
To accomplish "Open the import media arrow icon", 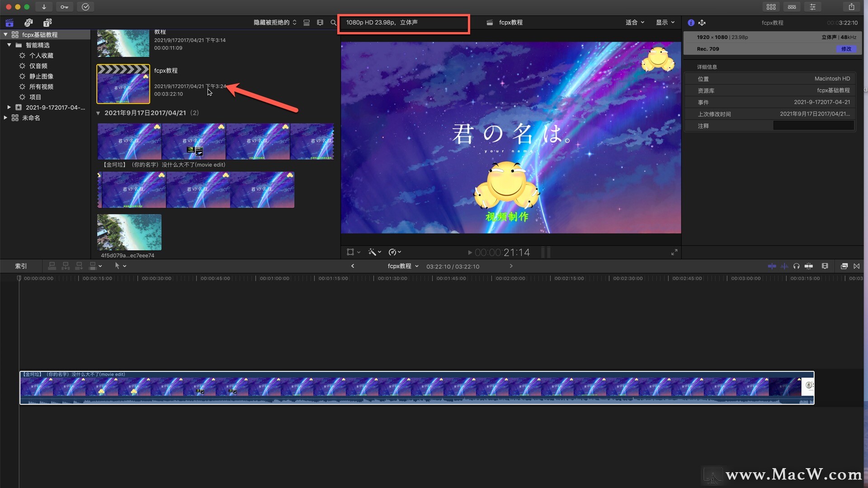I will 44,7.
